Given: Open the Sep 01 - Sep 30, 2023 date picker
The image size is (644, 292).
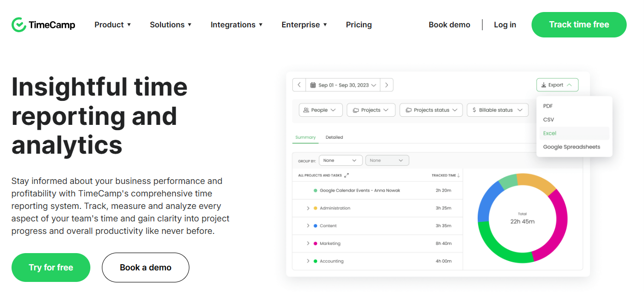Looking at the screenshot, I should pyautogui.click(x=343, y=85).
